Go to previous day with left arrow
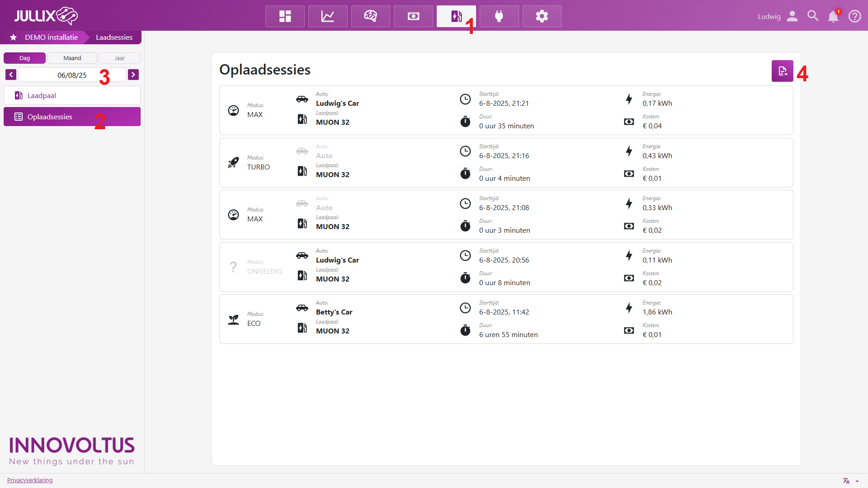This screenshot has height=488, width=868. 11,75
